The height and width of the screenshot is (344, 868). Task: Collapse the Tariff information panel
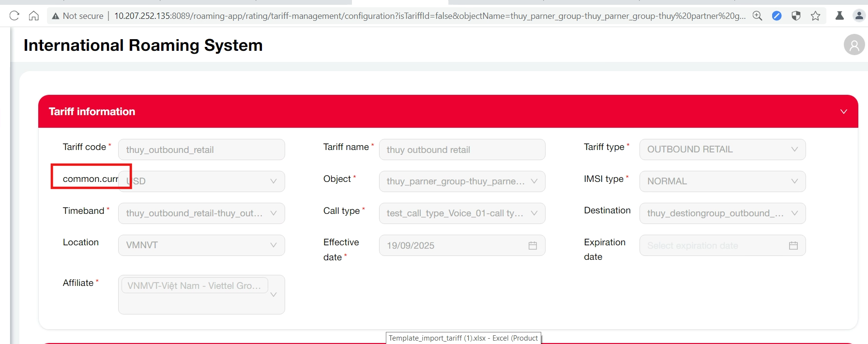point(843,112)
